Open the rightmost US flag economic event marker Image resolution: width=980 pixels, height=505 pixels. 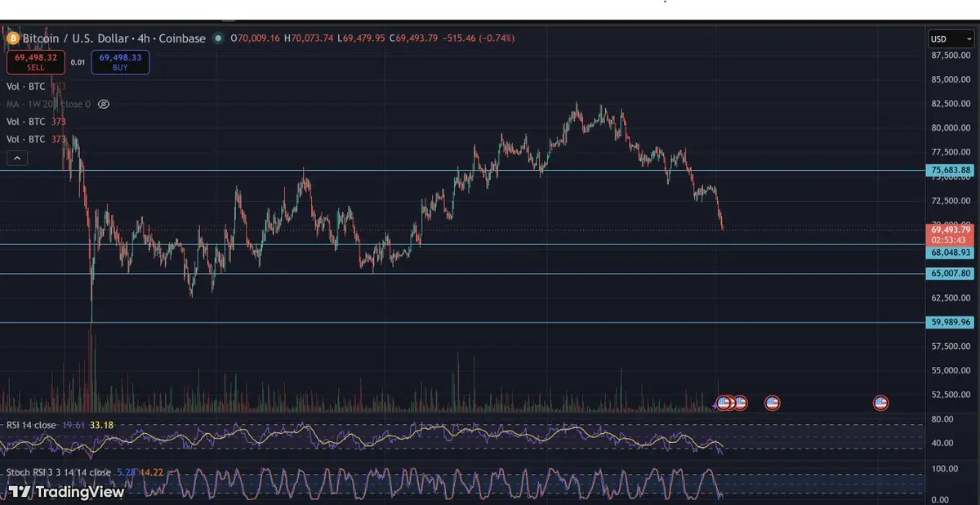point(880,402)
